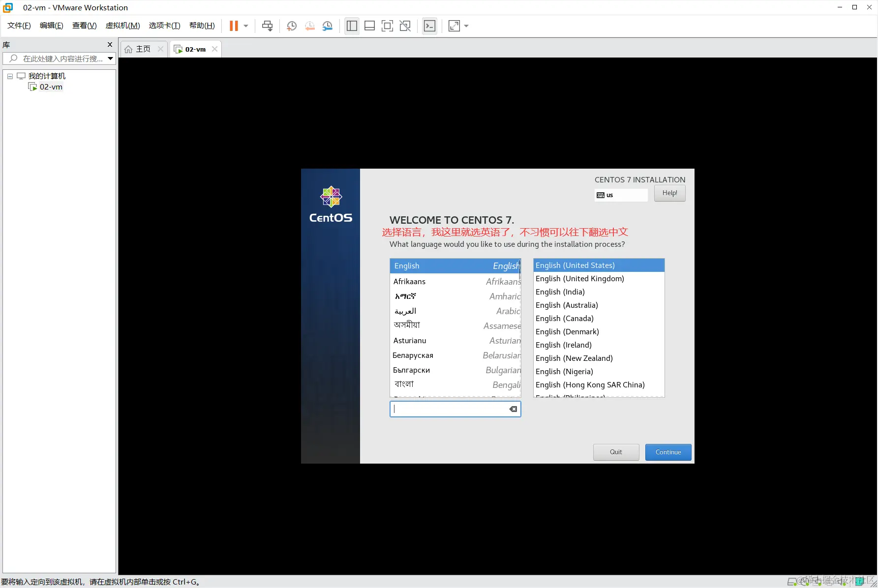
Task: Choose English (India) locale
Action: coord(599,292)
